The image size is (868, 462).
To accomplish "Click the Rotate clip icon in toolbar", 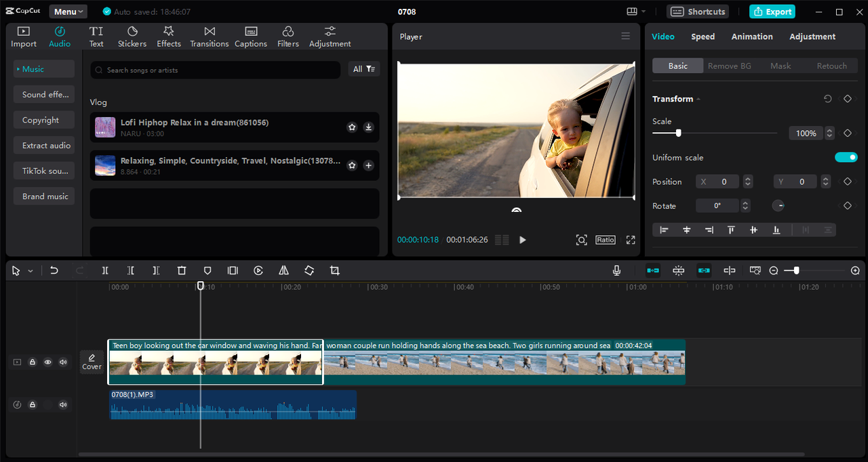I will 309,270.
